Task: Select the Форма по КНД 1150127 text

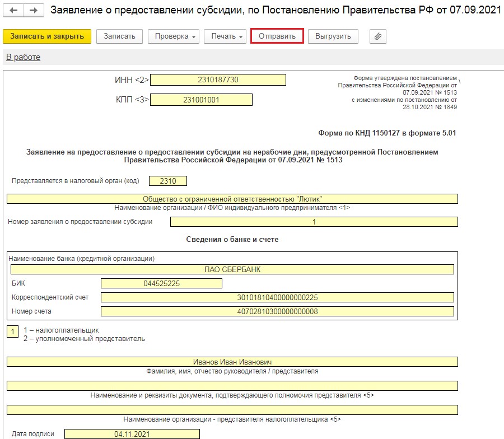Action: pyautogui.click(x=387, y=133)
